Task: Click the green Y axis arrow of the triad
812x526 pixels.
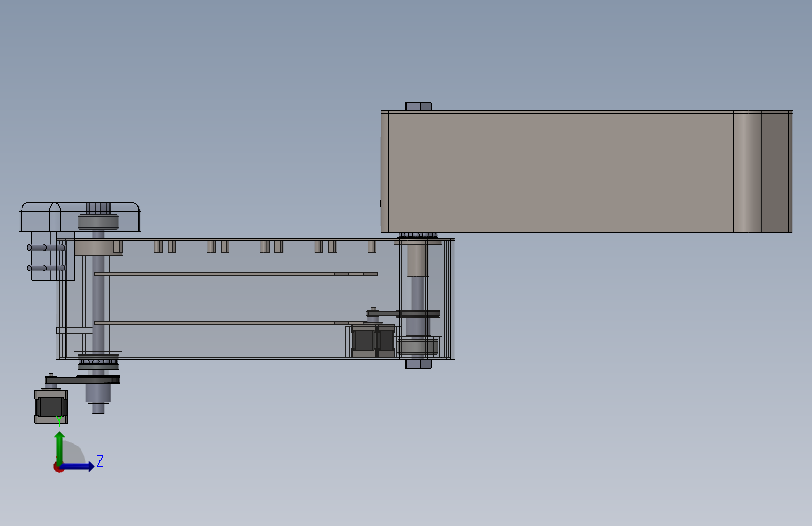Action: click(x=60, y=447)
